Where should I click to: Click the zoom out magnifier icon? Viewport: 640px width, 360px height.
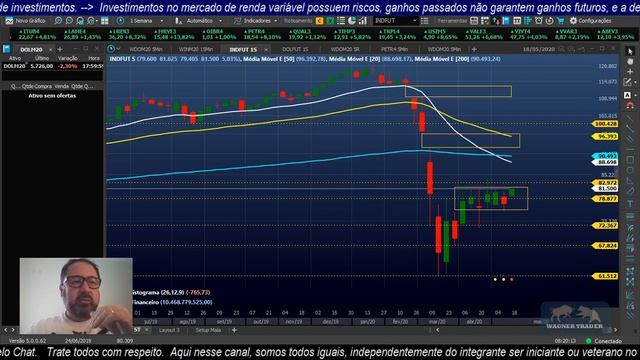tap(69, 20)
